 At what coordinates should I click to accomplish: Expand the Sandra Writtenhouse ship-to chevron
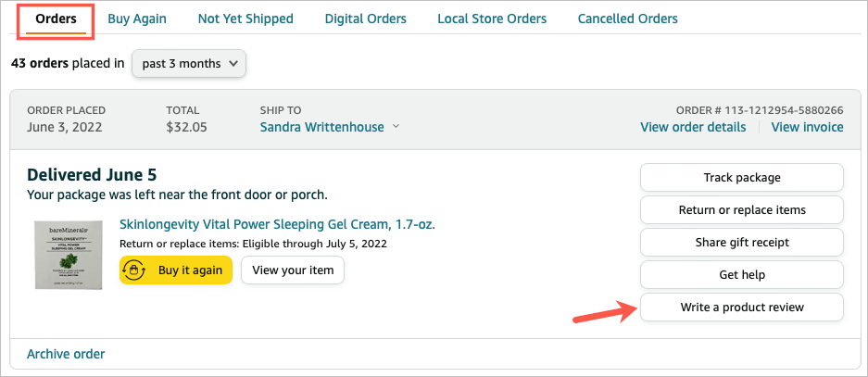(396, 127)
